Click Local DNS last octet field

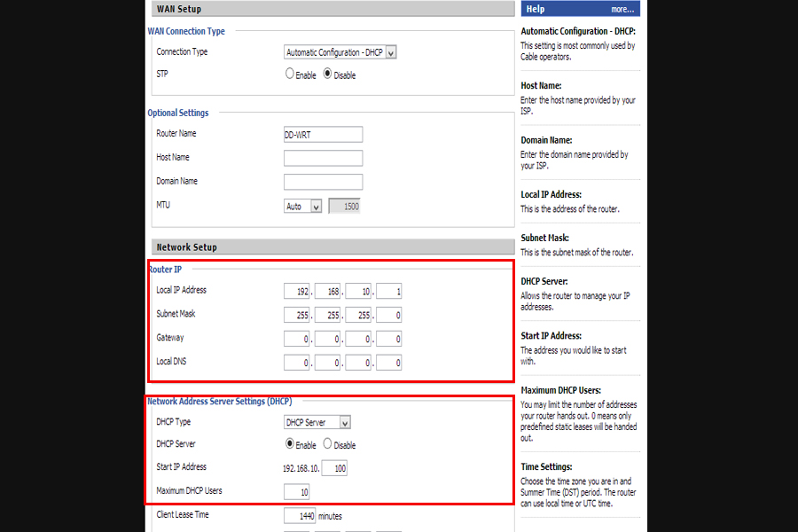tap(389, 363)
